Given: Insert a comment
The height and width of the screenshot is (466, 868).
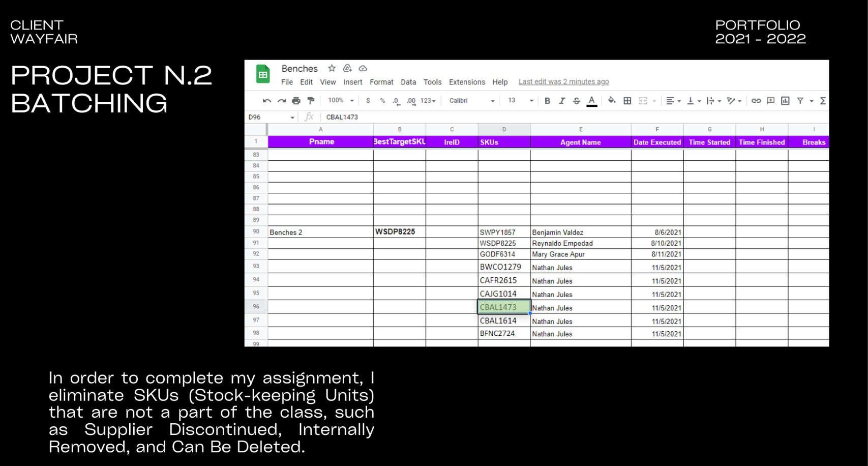Looking at the screenshot, I should tap(771, 101).
